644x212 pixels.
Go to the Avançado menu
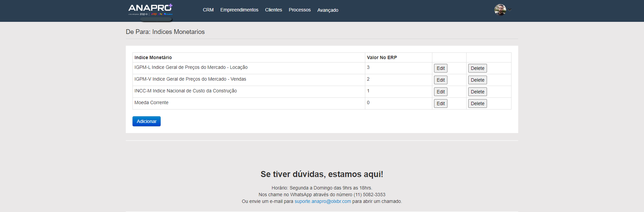tap(328, 10)
